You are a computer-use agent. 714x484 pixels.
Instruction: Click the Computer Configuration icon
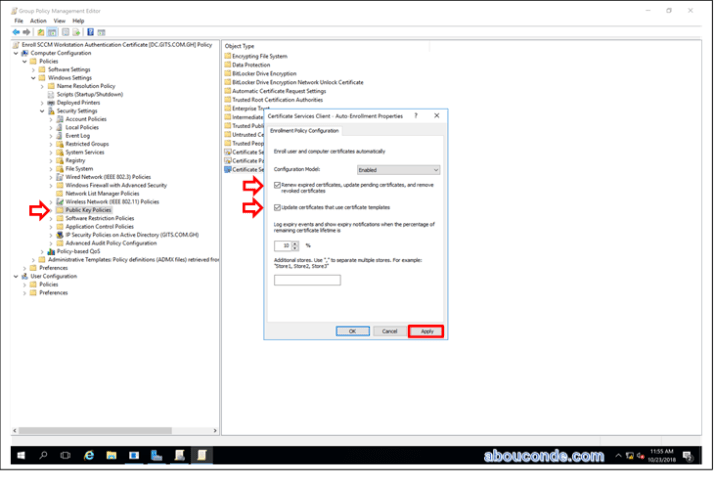(x=25, y=53)
